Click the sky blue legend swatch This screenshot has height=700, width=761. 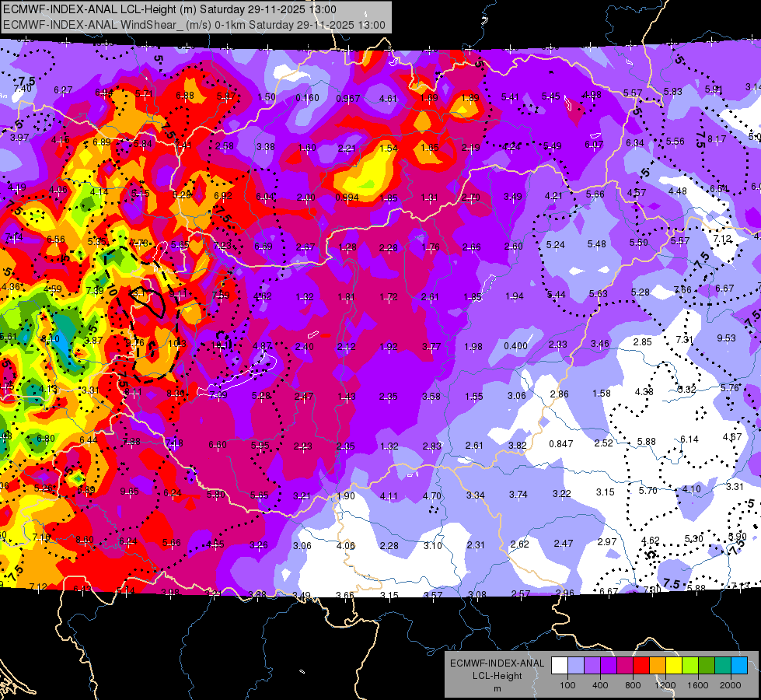(x=739, y=666)
